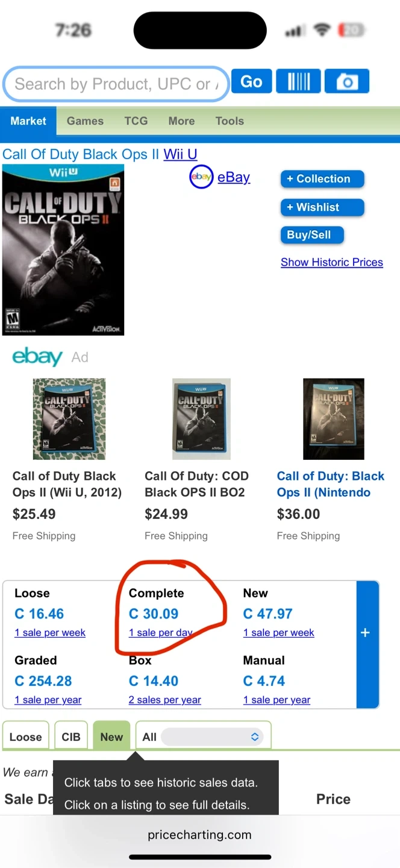Viewport: 400px width, 868px height.
Task: Switch to the CIB sales tab
Action: click(x=71, y=737)
